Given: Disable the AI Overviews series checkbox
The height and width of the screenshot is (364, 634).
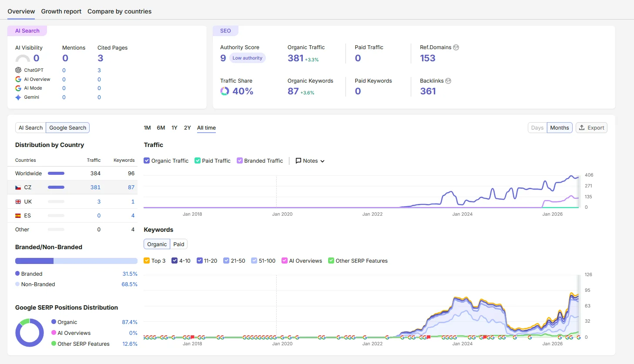Looking at the screenshot, I should tap(285, 260).
